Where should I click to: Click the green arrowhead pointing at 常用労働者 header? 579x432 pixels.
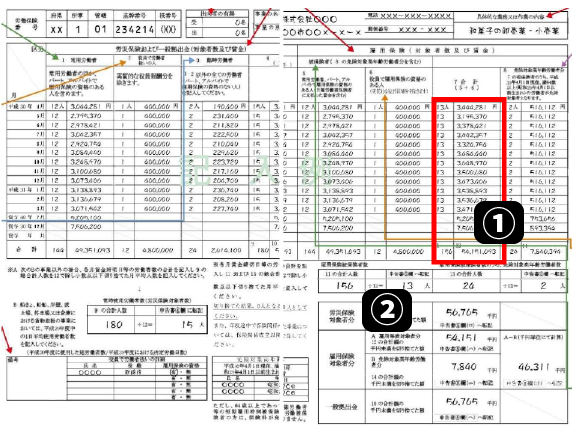tap(55, 57)
